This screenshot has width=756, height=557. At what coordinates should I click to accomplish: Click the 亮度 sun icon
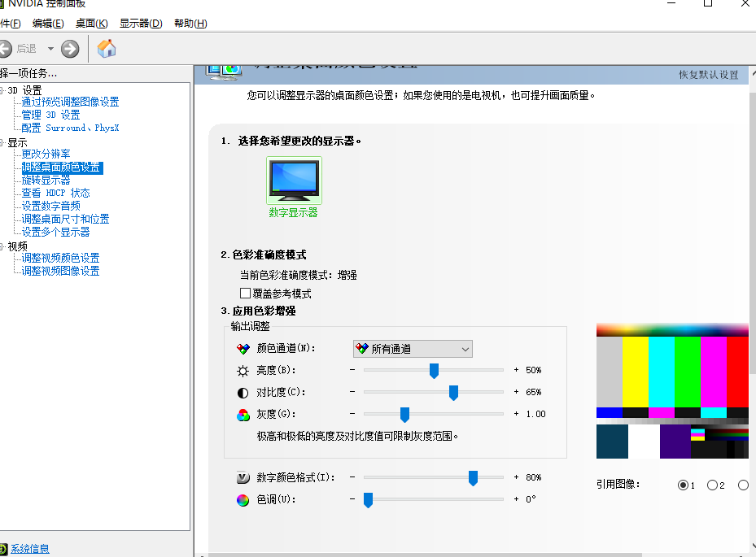click(243, 371)
